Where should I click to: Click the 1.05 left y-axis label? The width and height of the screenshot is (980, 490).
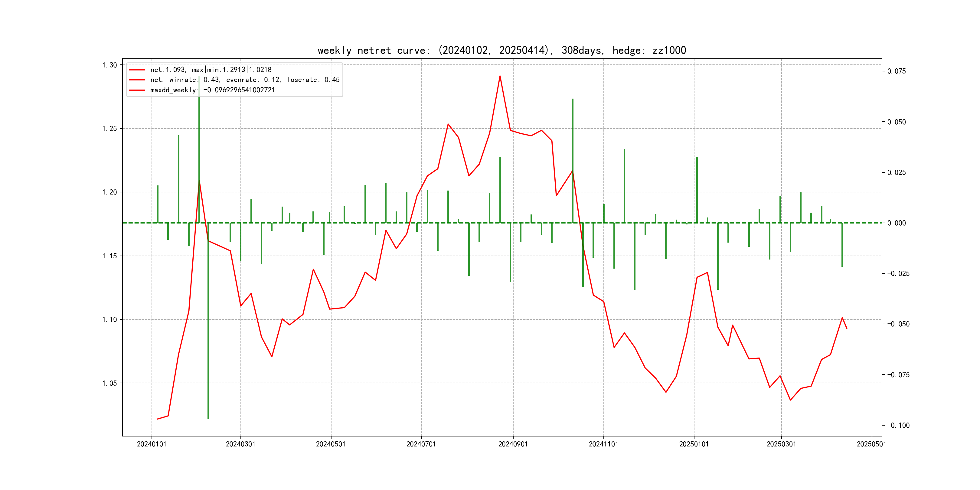(x=109, y=383)
